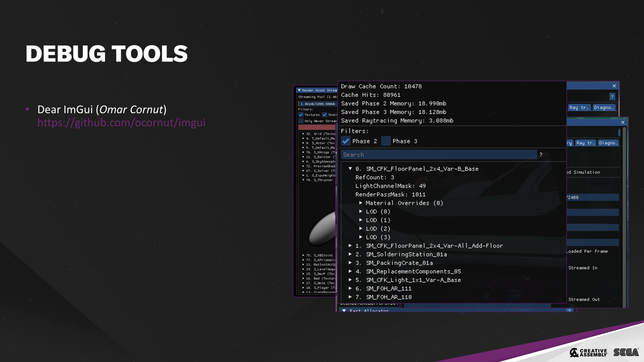Screen dimensions: 644x362
Task: Click the ? help marker next to Search
Action: (541, 155)
